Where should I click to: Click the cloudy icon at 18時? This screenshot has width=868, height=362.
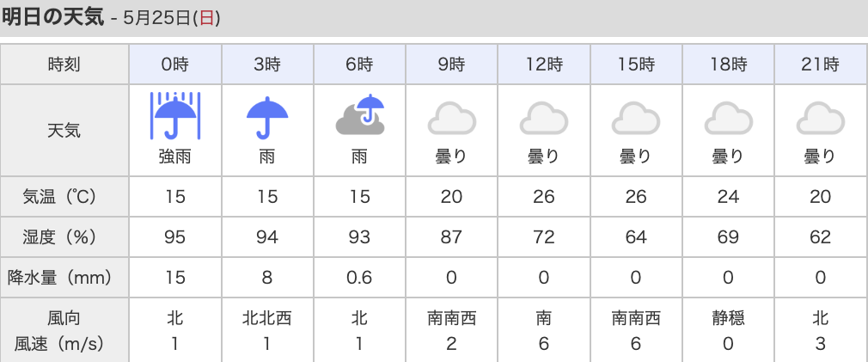coord(728,118)
